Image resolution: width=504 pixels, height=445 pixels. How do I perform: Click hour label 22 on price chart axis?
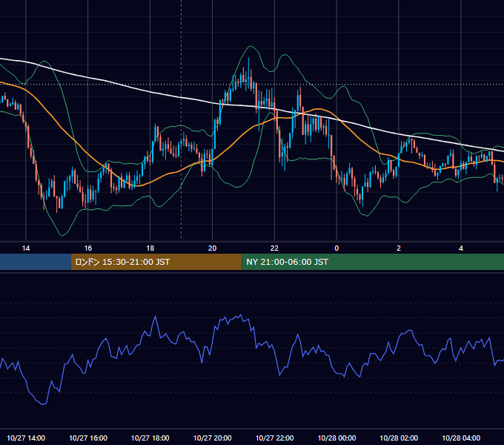coord(274,248)
